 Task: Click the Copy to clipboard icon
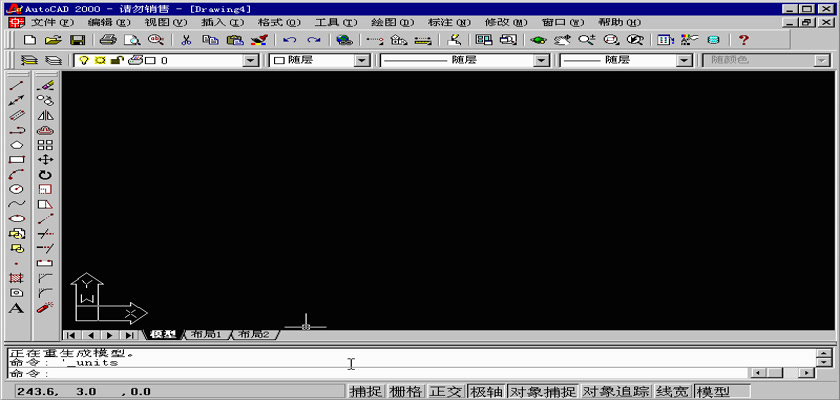click(213, 40)
